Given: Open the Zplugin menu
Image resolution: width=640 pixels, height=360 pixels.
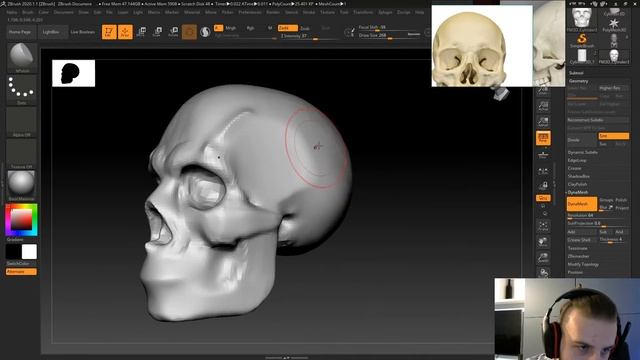Looking at the screenshot, I should 385,12.
